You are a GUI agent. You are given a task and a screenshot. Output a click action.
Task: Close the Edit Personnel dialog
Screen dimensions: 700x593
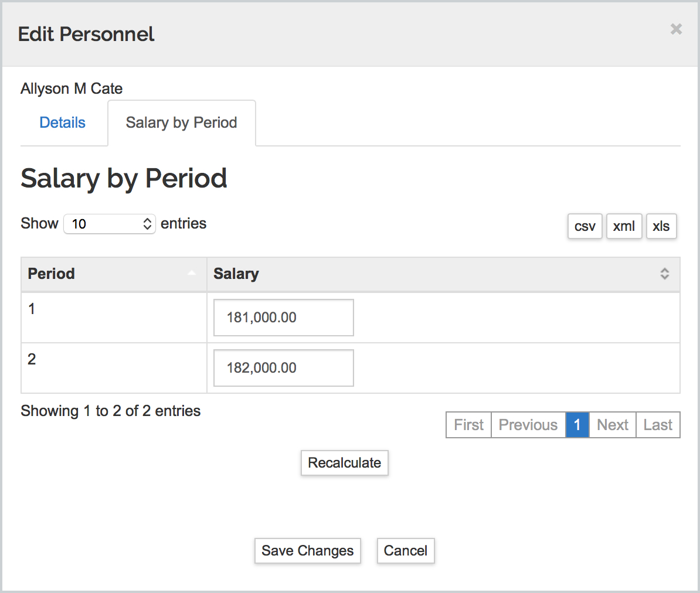click(x=676, y=29)
